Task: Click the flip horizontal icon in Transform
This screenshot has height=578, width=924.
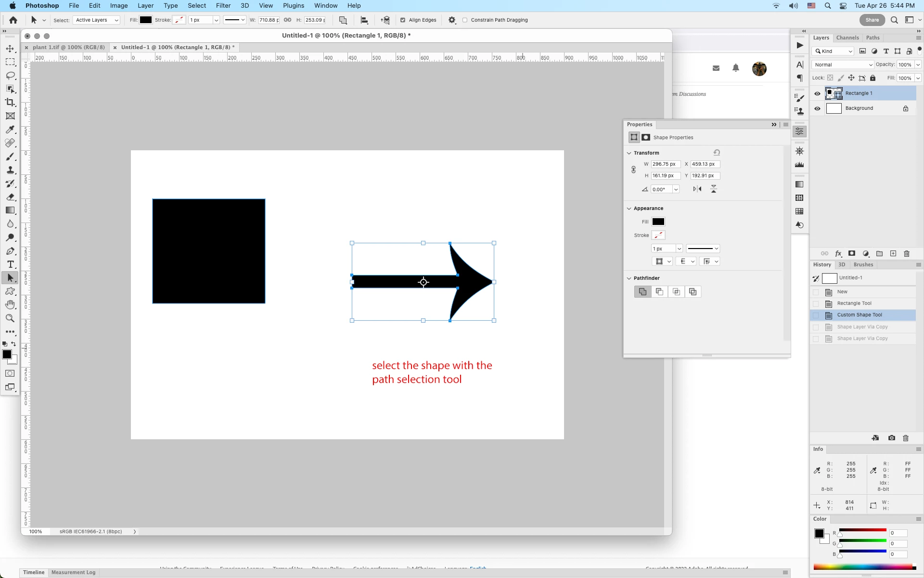Action: [697, 189]
